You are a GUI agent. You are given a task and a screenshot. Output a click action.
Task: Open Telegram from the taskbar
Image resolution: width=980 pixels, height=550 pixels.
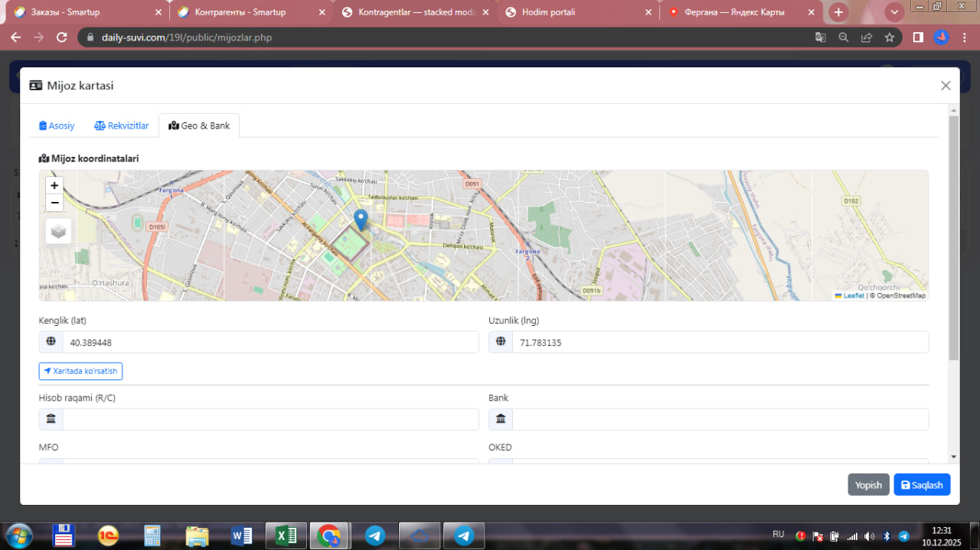coord(374,536)
